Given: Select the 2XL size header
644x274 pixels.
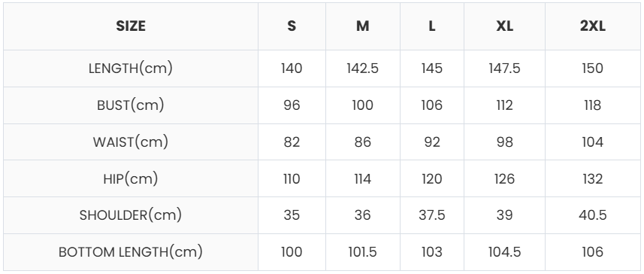Looking at the screenshot, I should coord(593,26).
